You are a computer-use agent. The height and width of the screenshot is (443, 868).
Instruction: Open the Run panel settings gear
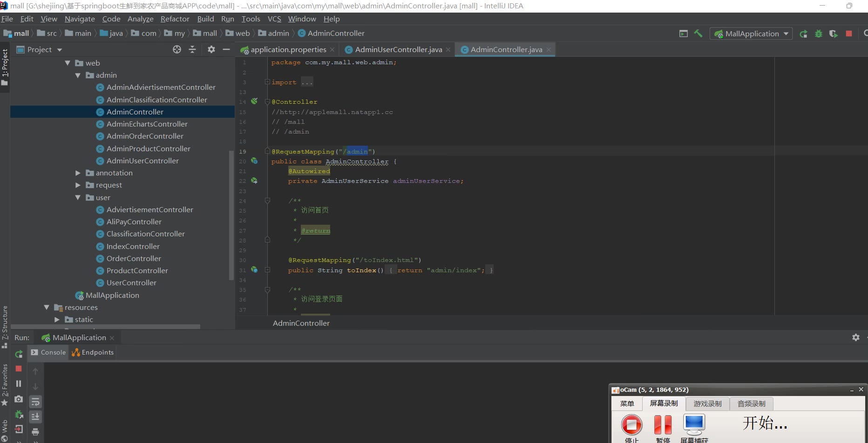click(855, 337)
